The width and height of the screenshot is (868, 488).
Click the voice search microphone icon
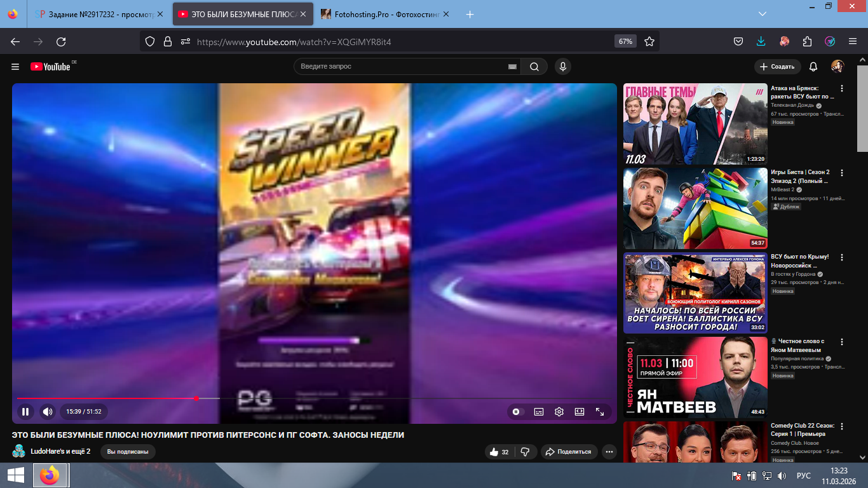(x=562, y=67)
